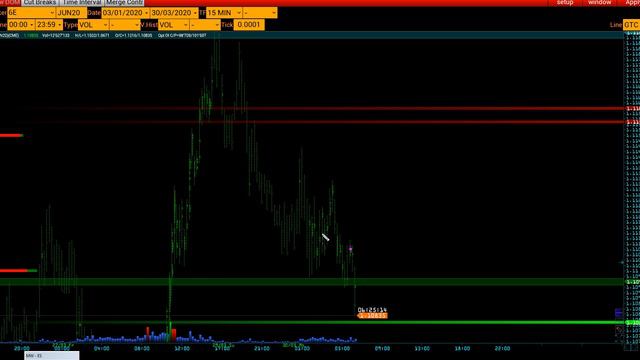Expand the Type VOL dropdown

pos(93,25)
